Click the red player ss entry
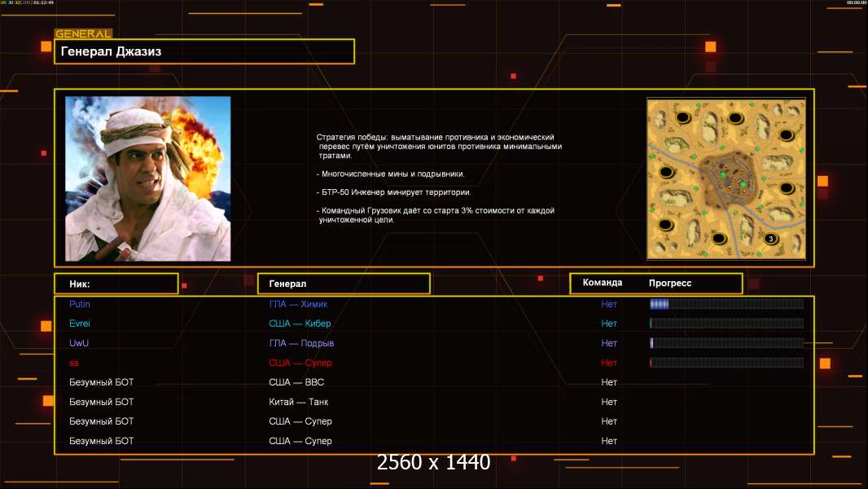The image size is (868, 489). pos(74,363)
